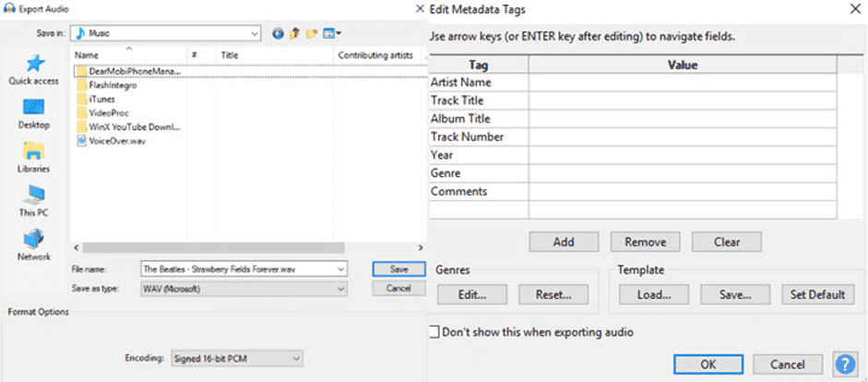Screen dimensions: 868x382
Task: Click Edit... under Genres
Action: tap(471, 294)
